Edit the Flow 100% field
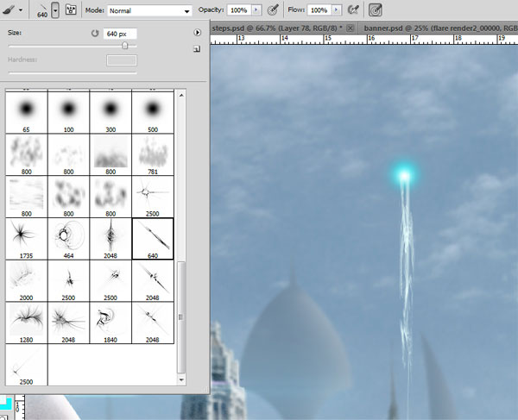Viewport: 518px width, 420px height. (x=319, y=10)
